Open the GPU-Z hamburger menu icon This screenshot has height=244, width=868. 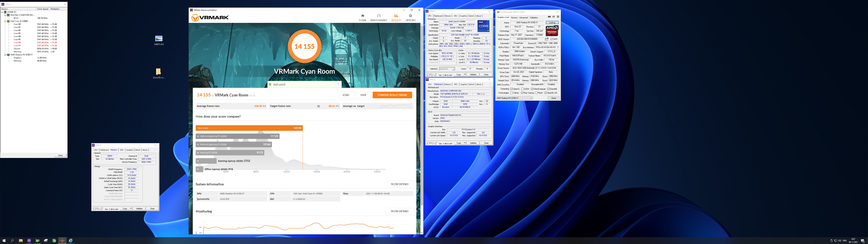click(558, 17)
